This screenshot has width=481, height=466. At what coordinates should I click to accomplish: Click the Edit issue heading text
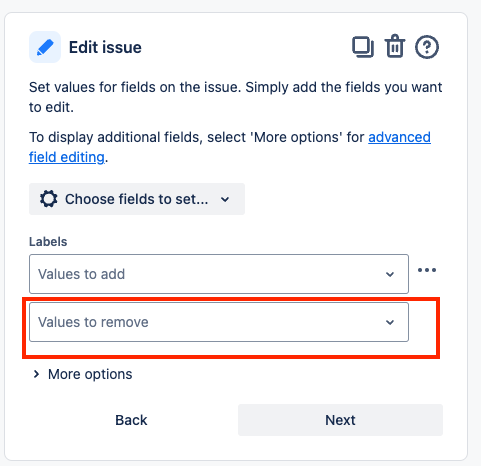[x=105, y=47]
